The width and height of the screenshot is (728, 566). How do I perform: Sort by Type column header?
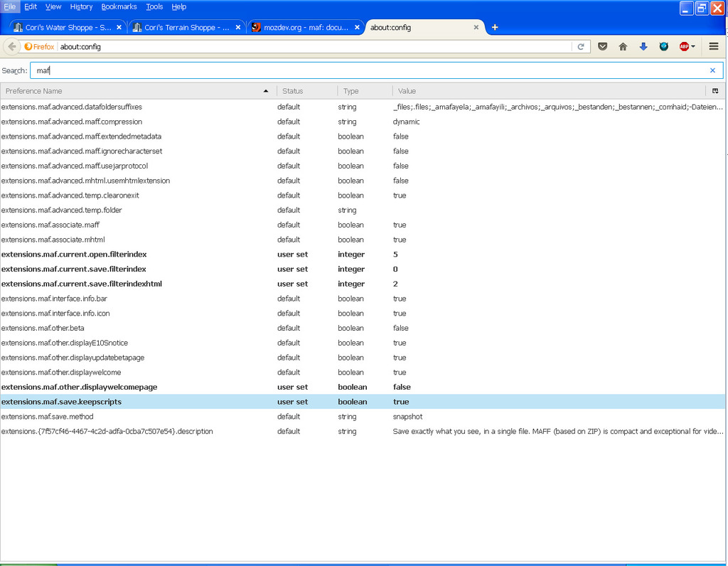tap(365, 91)
